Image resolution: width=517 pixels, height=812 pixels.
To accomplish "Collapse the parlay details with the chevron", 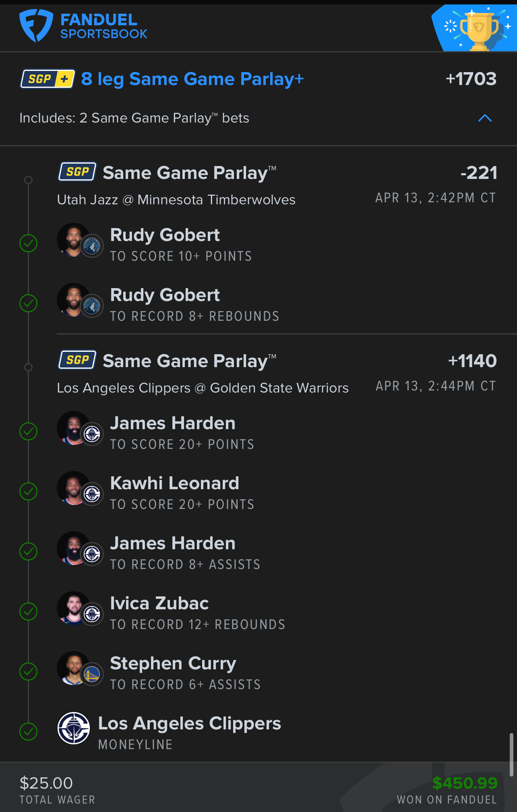I will coord(485,118).
